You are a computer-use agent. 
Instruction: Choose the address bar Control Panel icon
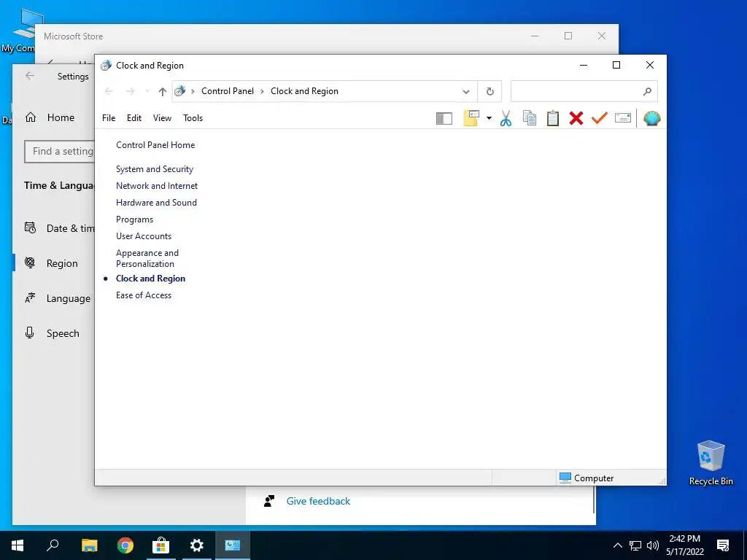click(x=179, y=91)
